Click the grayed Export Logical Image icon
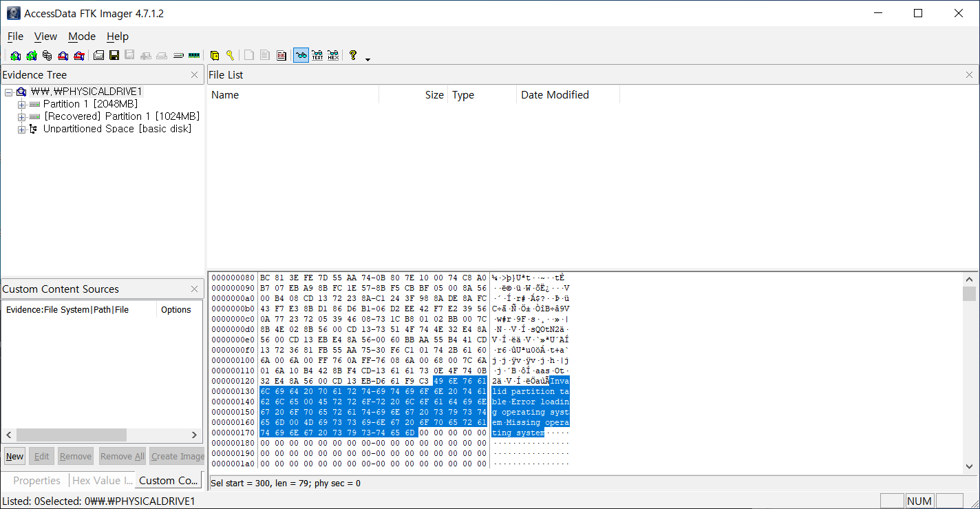 click(129, 56)
